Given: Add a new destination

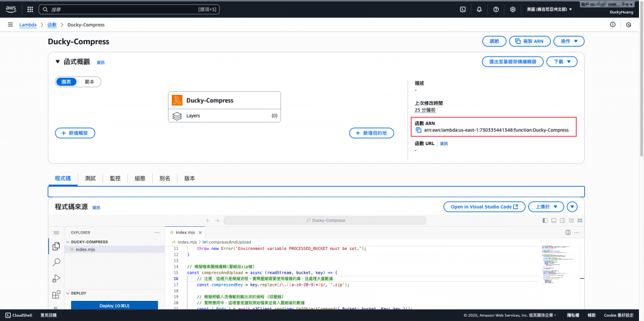Looking at the screenshot, I should 371,133.
